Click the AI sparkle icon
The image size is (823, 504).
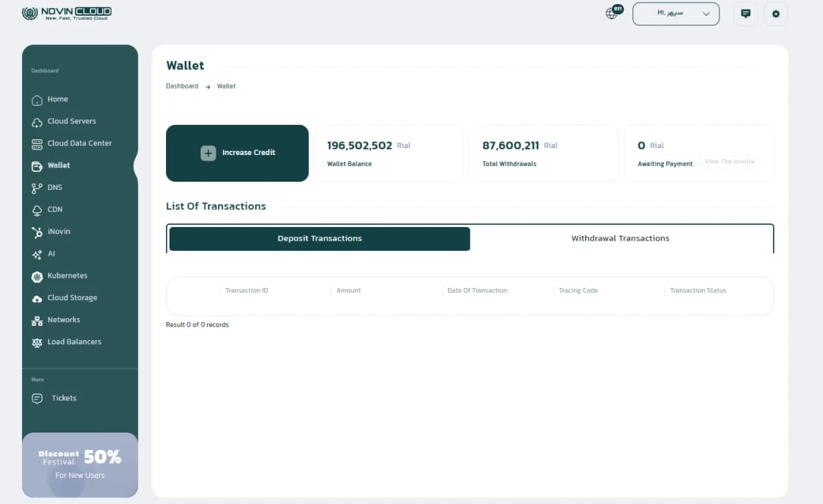tap(37, 254)
